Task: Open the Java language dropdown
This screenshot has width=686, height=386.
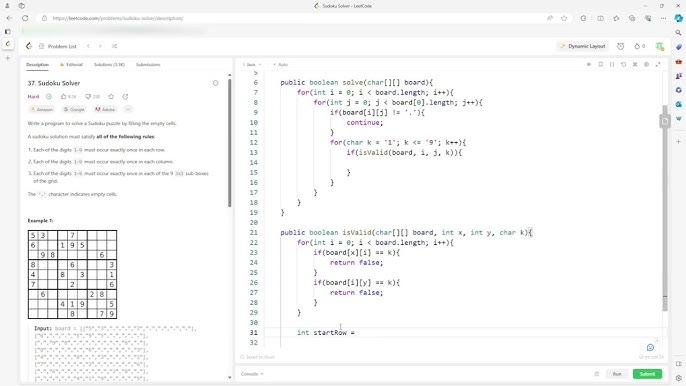Action: click(252, 64)
